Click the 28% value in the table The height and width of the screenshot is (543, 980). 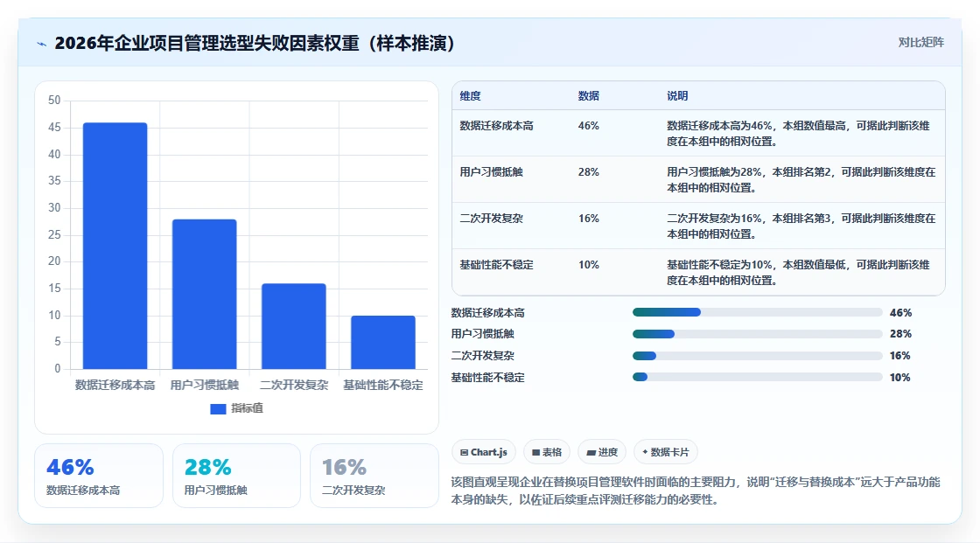point(588,172)
